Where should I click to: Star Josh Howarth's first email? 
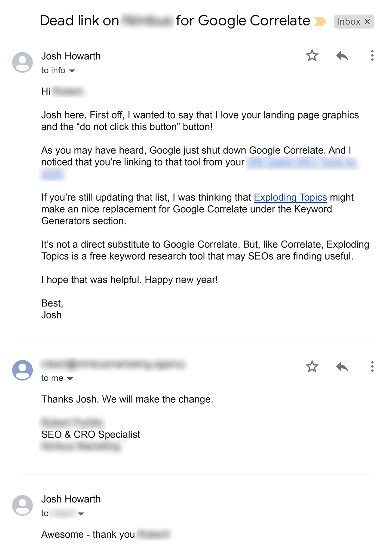point(312,56)
